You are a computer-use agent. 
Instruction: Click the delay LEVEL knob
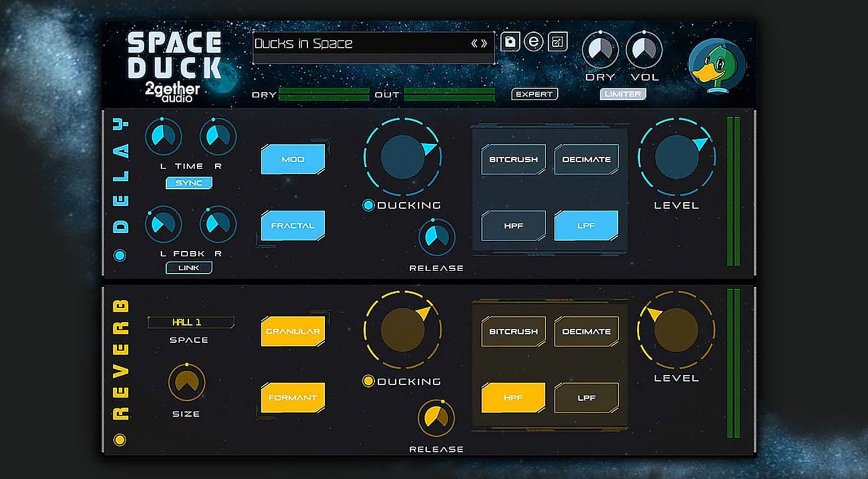676,157
